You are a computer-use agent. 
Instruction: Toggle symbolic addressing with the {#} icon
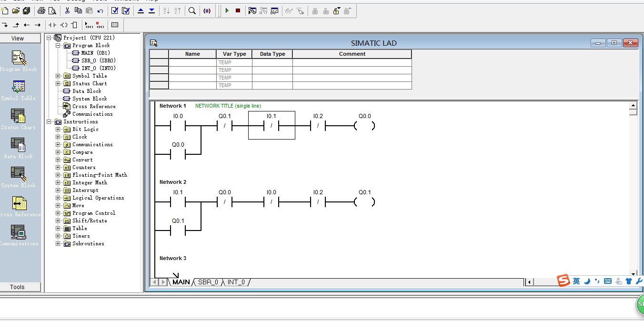(207, 10)
